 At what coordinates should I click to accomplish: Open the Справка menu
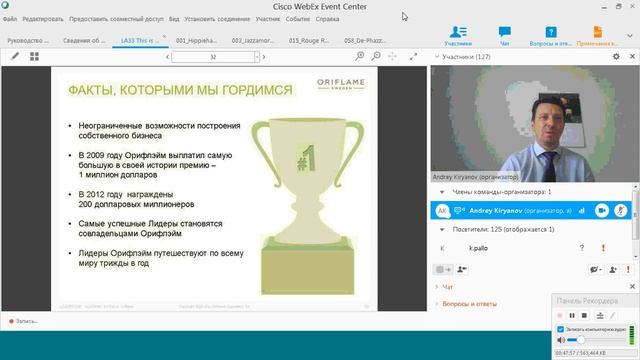(x=327, y=19)
